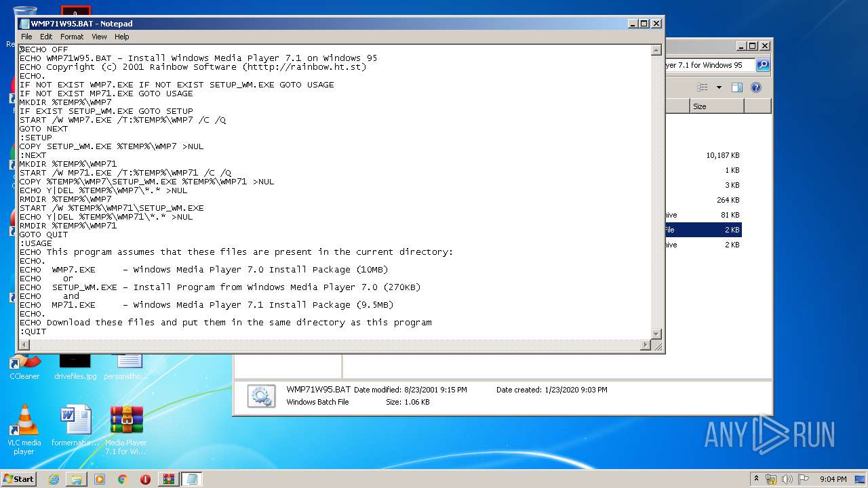Close the Explorer window
The height and width of the screenshot is (488, 868).
[x=764, y=46]
